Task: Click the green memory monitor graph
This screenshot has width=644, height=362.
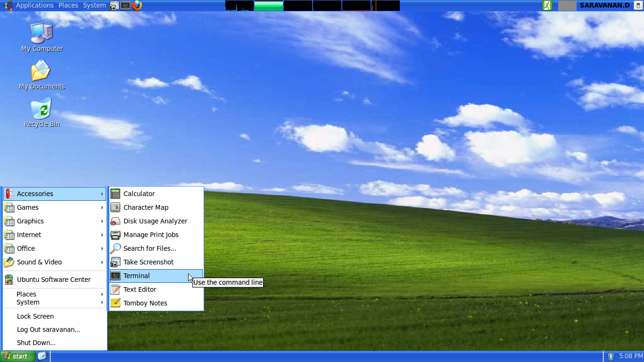Action: 269,6
